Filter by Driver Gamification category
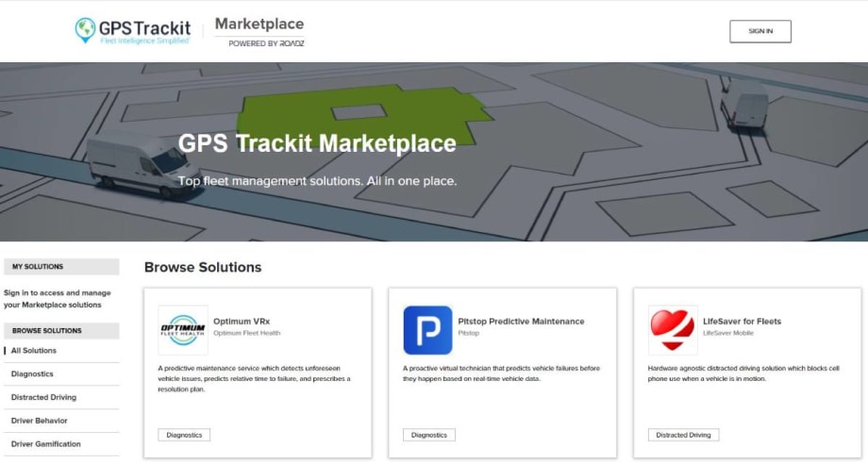Image resolution: width=868 pixels, height=464 pixels. (x=46, y=443)
